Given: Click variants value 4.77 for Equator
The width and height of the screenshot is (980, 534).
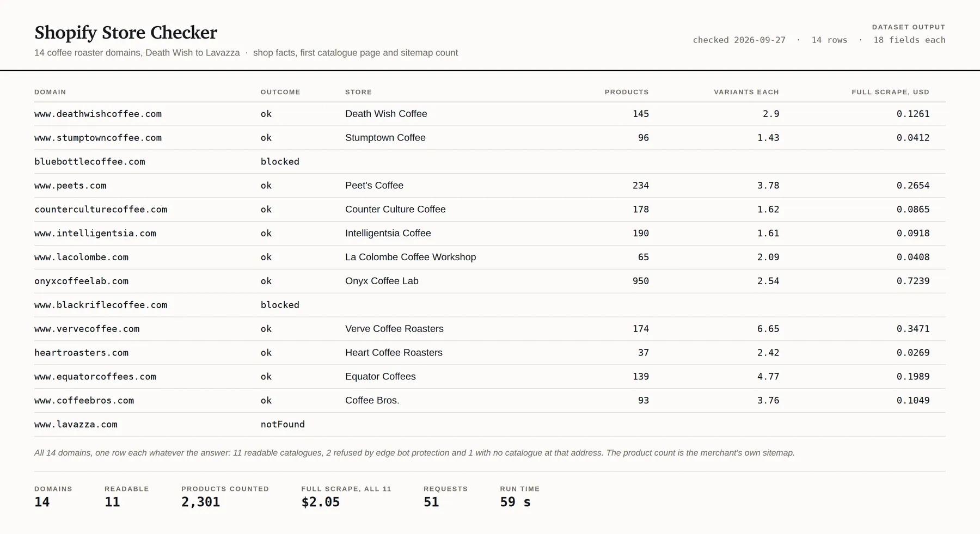Looking at the screenshot, I should (768, 377).
